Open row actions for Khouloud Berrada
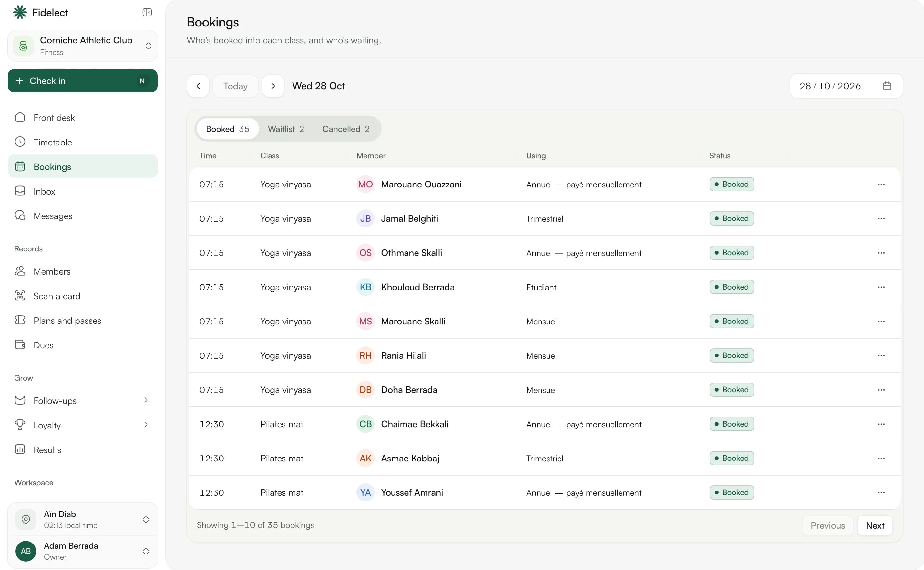Viewport: 924px width, 570px height. pyautogui.click(x=881, y=287)
